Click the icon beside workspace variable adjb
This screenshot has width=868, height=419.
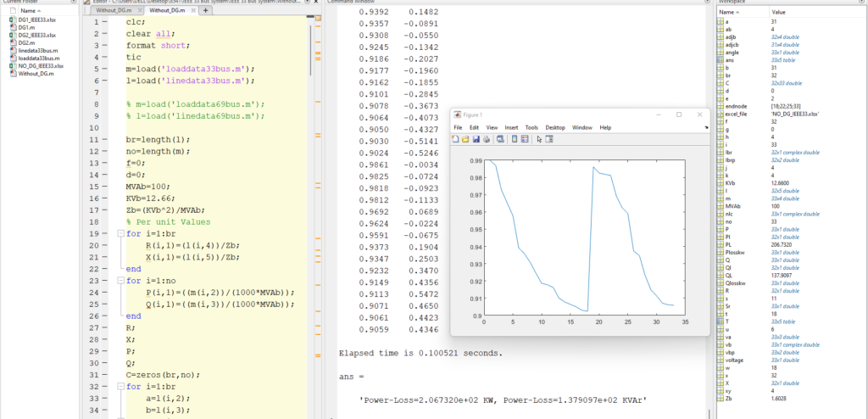[721, 36]
